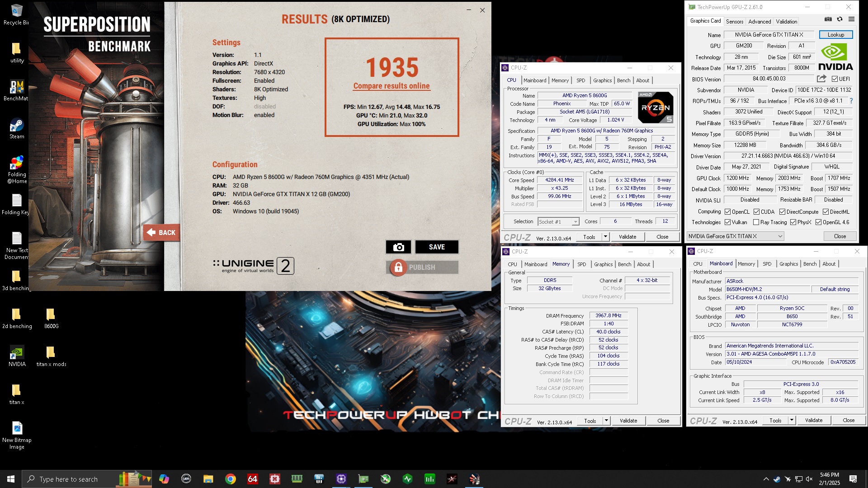The height and width of the screenshot is (488, 868).
Task: Expand Tools dropdown arrow in CPU tab window
Action: click(x=605, y=237)
